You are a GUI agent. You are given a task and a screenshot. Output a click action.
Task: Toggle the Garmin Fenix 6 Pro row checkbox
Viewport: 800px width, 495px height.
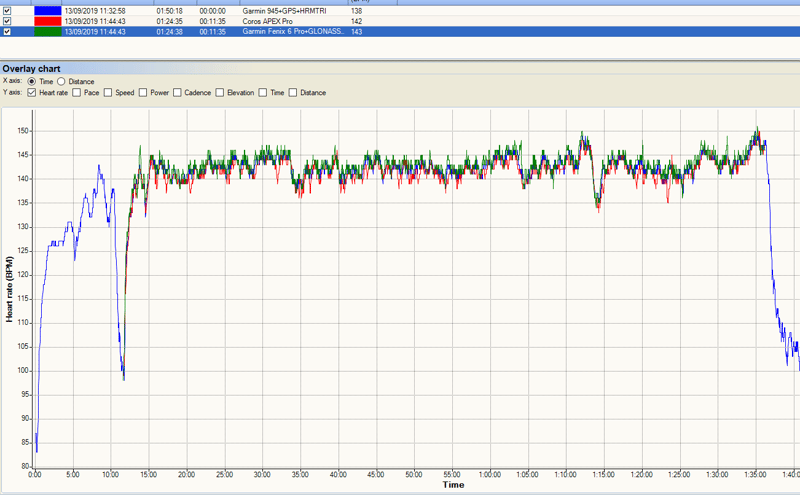(8, 32)
